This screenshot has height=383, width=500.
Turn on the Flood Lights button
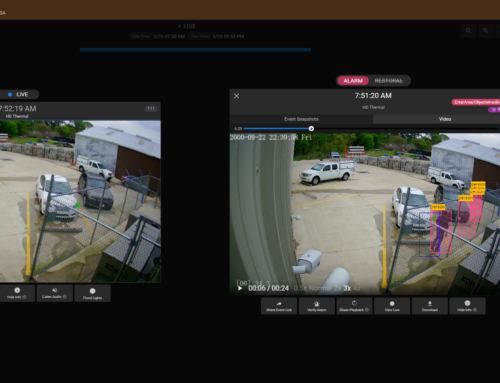pos(92,293)
